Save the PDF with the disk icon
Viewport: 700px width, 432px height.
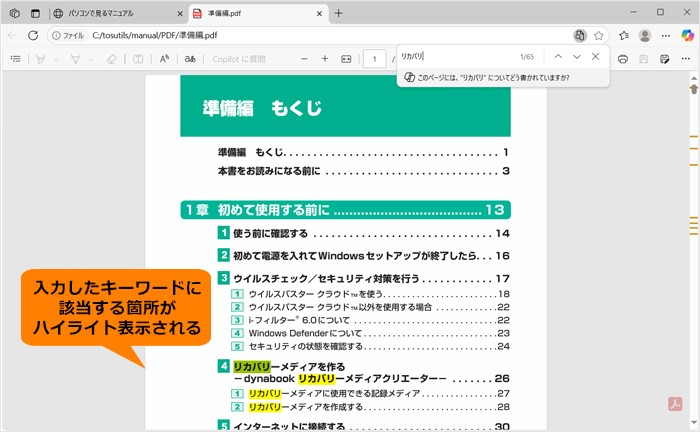tap(643, 59)
